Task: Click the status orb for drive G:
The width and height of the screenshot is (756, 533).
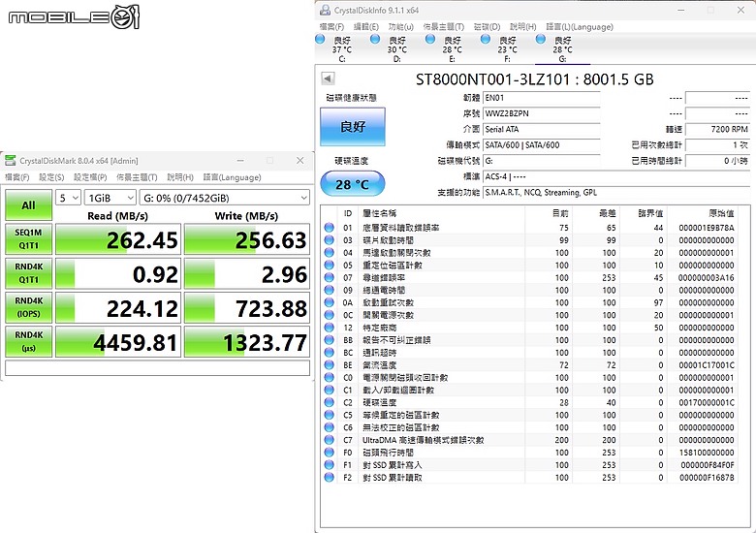Action: click(541, 40)
